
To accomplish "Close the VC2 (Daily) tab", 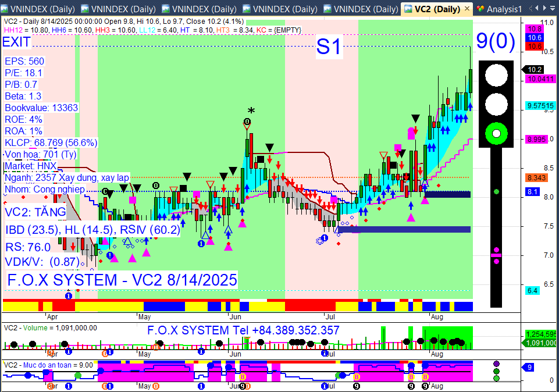I will pyautogui.click(x=467, y=9).
